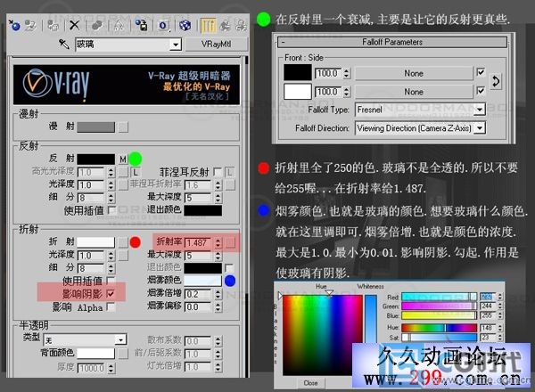Click the Blue slider in color selector
The height and width of the screenshot is (392, 535).
(439, 315)
